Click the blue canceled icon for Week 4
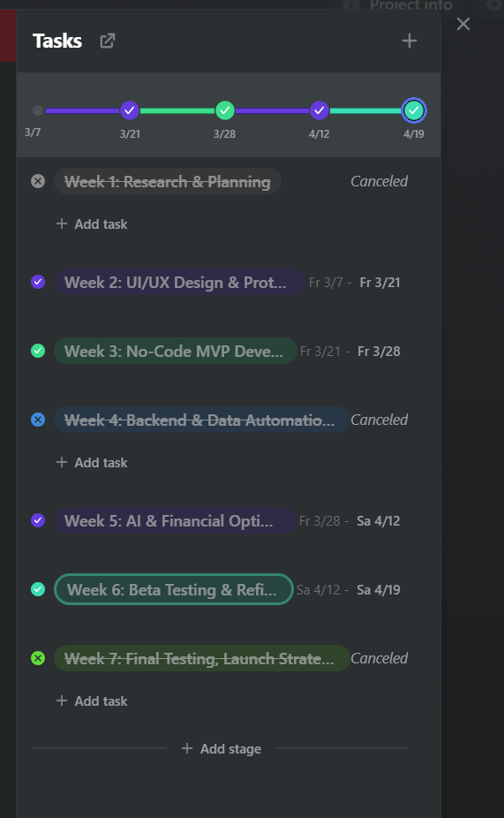The width and height of the screenshot is (504, 818). click(x=38, y=420)
